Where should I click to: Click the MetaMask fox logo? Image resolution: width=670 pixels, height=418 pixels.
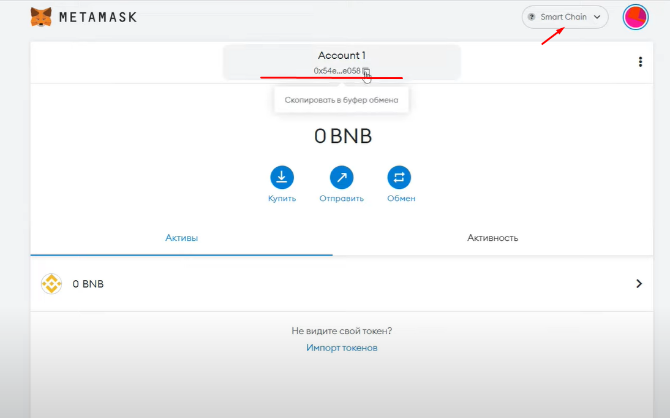(41, 17)
